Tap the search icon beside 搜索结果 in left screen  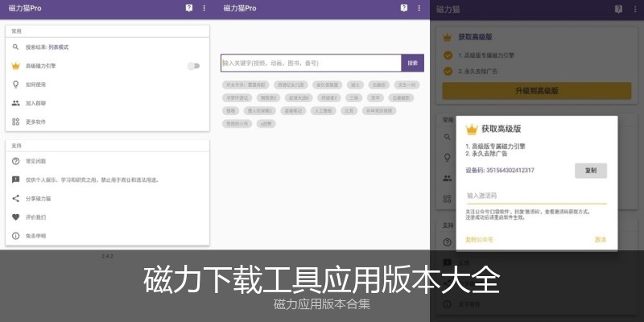[15, 47]
